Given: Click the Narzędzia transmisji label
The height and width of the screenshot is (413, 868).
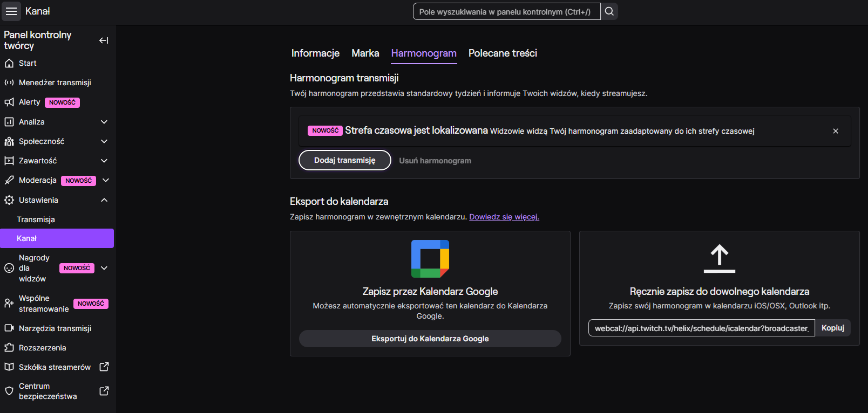Looking at the screenshot, I should pos(55,328).
